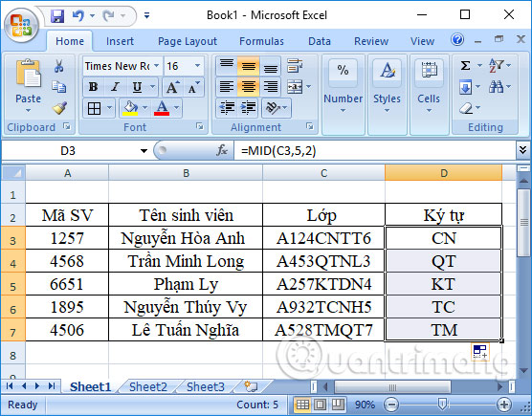Clear cell contents with eraser icon
Image resolution: width=532 pixels, height=416 pixels.
466,108
